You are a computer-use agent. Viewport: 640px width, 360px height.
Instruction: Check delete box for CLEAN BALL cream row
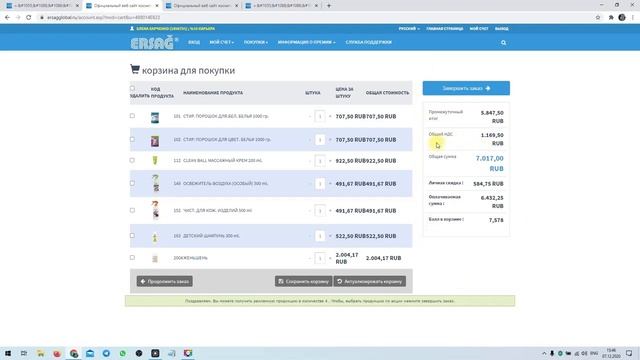pos(132,160)
